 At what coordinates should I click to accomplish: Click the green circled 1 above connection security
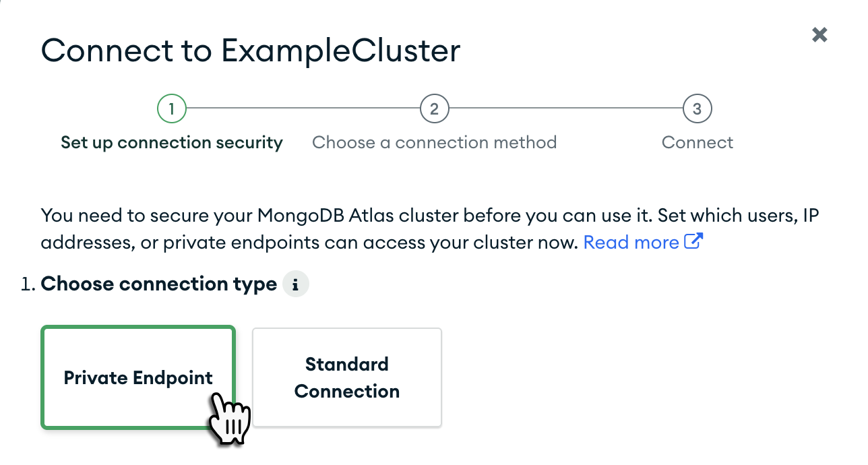[172, 108]
